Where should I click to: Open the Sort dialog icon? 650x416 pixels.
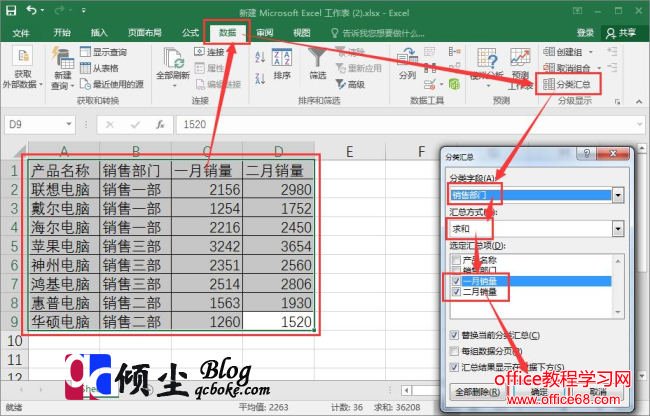click(282, 57)
